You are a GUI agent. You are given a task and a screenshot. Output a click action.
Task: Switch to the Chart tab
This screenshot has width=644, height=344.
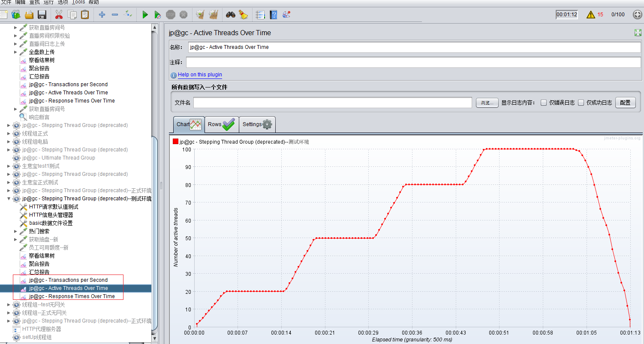click(189, 124)
